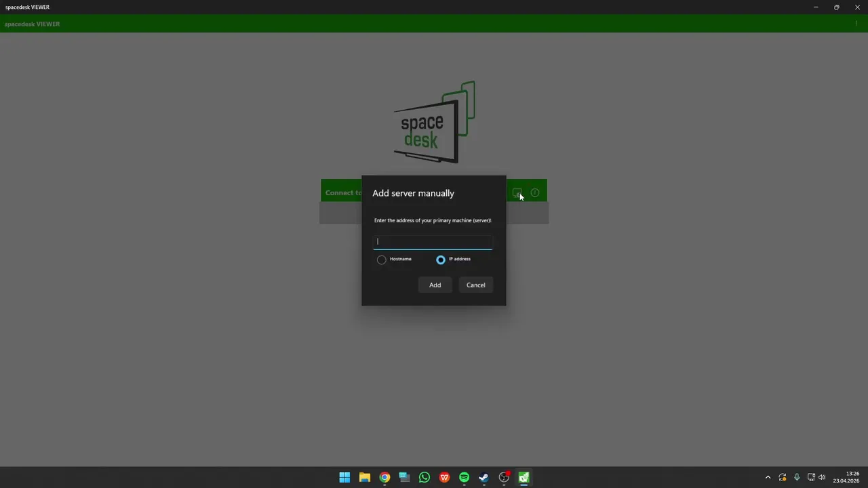Image resolution: width=868 pixels, height=488 pixels.
Task: Click the add server monitor icon
Action: (x=517, y=192)
